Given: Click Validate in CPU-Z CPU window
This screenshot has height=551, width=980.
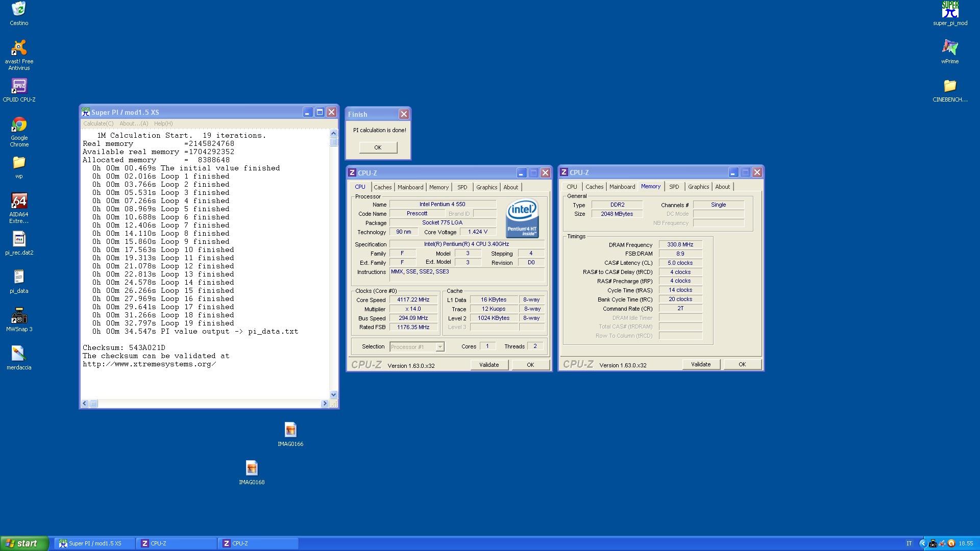Looking at the screenshot, I should tap(489, 365).
